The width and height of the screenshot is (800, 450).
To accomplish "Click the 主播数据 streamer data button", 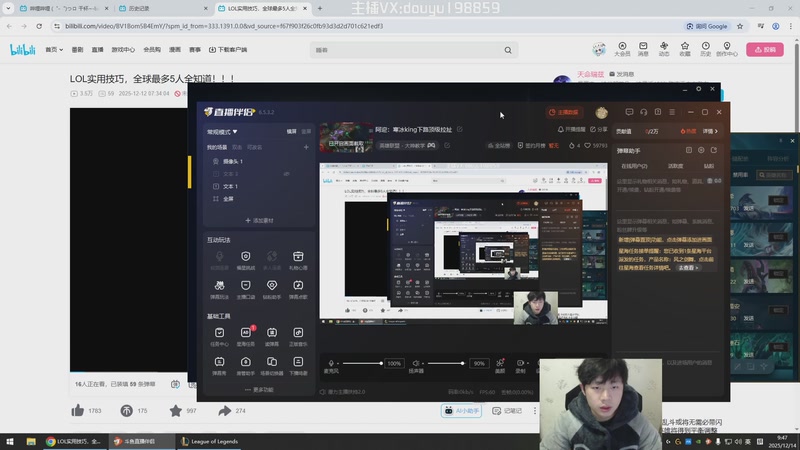I will coord(564,112).
